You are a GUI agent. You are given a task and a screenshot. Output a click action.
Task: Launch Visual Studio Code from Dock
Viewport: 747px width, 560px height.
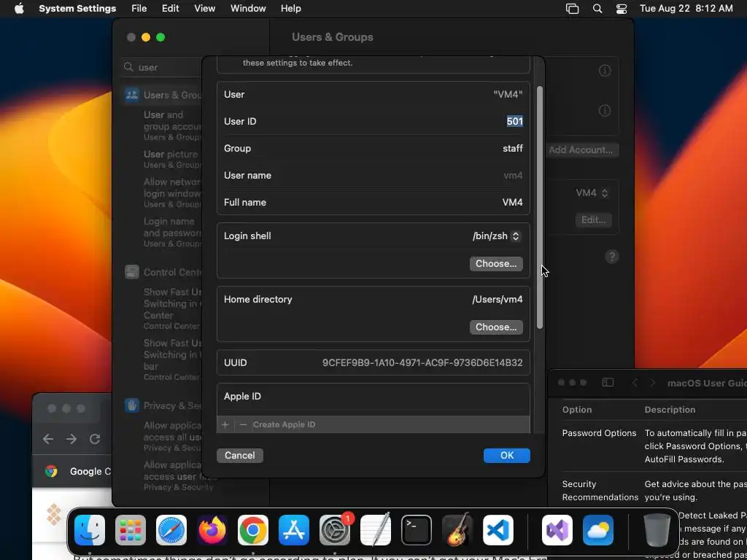(x=498, y=530)
